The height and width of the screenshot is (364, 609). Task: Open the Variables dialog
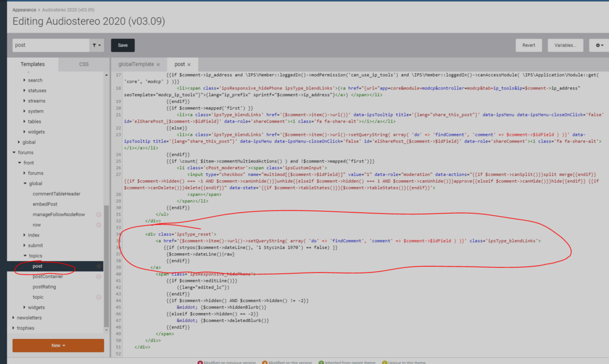click(x=565, y=45)
